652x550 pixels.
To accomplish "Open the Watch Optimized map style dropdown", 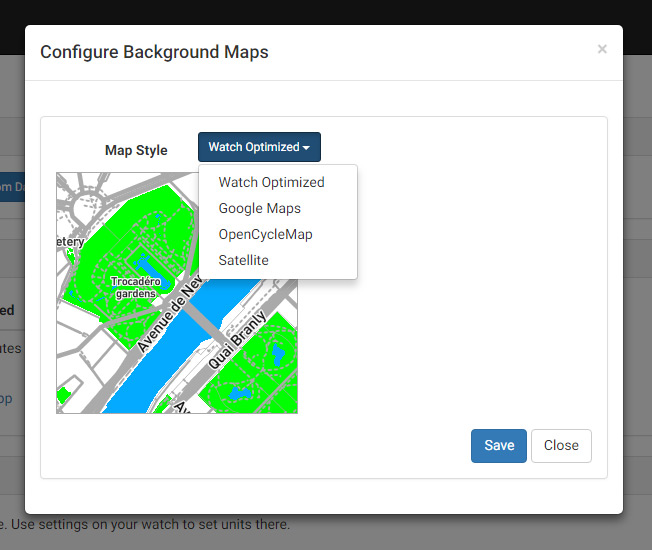I will click(258, 147).
